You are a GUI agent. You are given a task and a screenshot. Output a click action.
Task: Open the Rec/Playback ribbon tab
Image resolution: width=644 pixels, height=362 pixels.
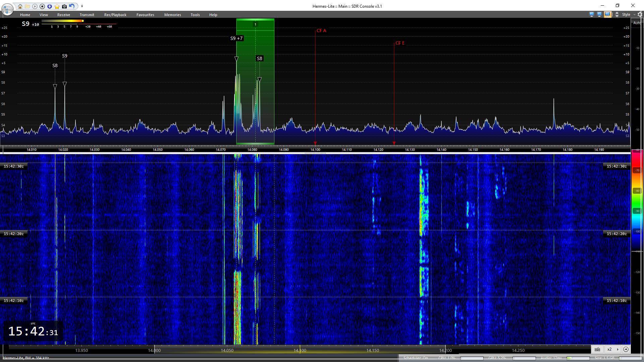pyautogui.click(x=115, y=15)
